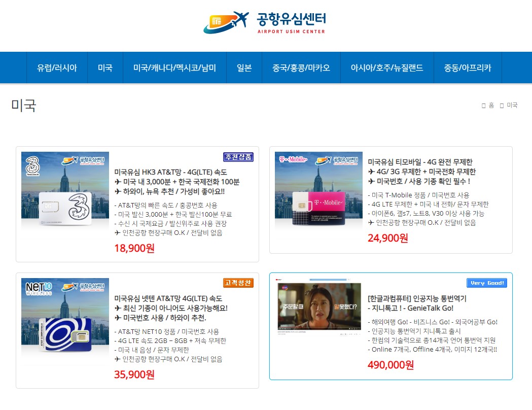532x410 pixels.
Task: Click the 18,900원 price
Action: (134, 248)
